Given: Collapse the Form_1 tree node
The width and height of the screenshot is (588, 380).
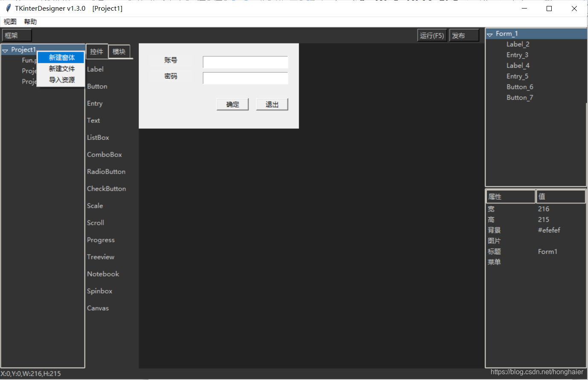Looking at the screenshot, I should coord(490,35).
